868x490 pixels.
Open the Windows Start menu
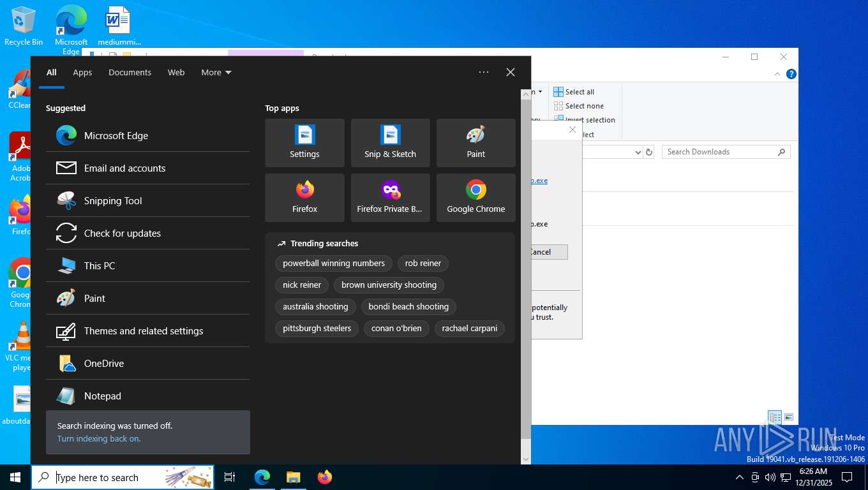pos(15,477)
